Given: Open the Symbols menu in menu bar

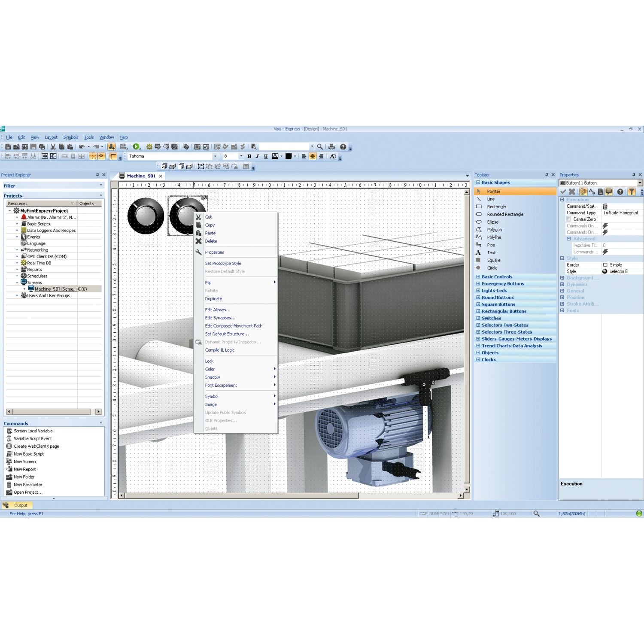Looking at the screenshot, I should tap(70, 137).
